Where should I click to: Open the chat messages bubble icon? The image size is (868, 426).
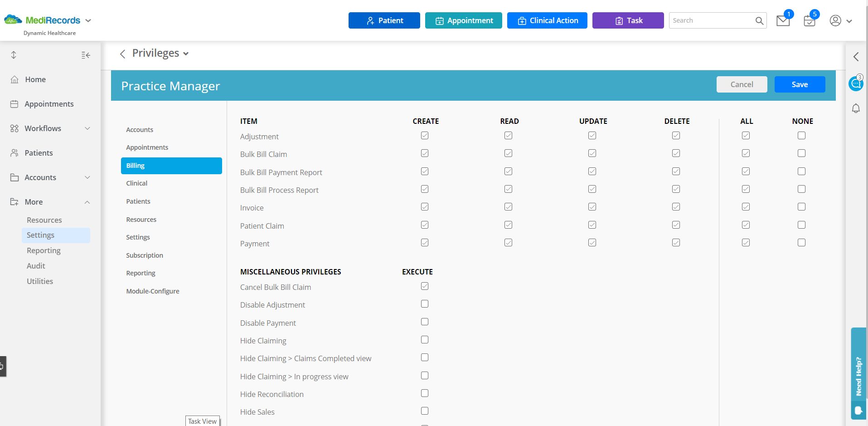(x=856, y=83)
